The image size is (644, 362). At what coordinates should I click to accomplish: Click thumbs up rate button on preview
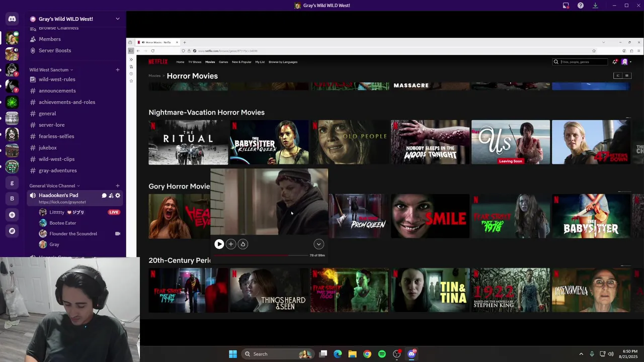click(243, 244)
